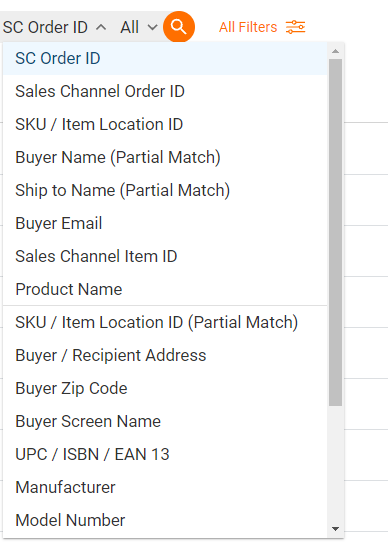Choose Sales Channel Order ID option
This screenshot has height=557, width=388.
pyautogui.click(x=165, y=91)
